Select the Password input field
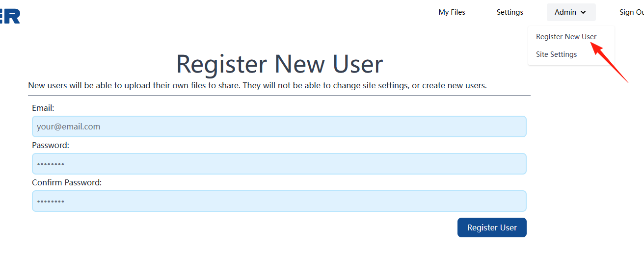644x278 pixels. (x=279, y=164)
